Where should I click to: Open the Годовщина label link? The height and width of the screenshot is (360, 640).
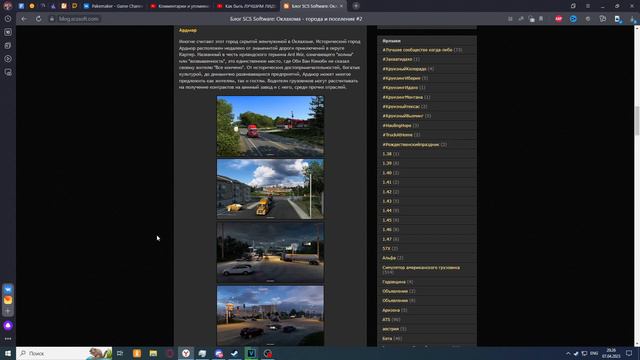click(x=394, y=282)
